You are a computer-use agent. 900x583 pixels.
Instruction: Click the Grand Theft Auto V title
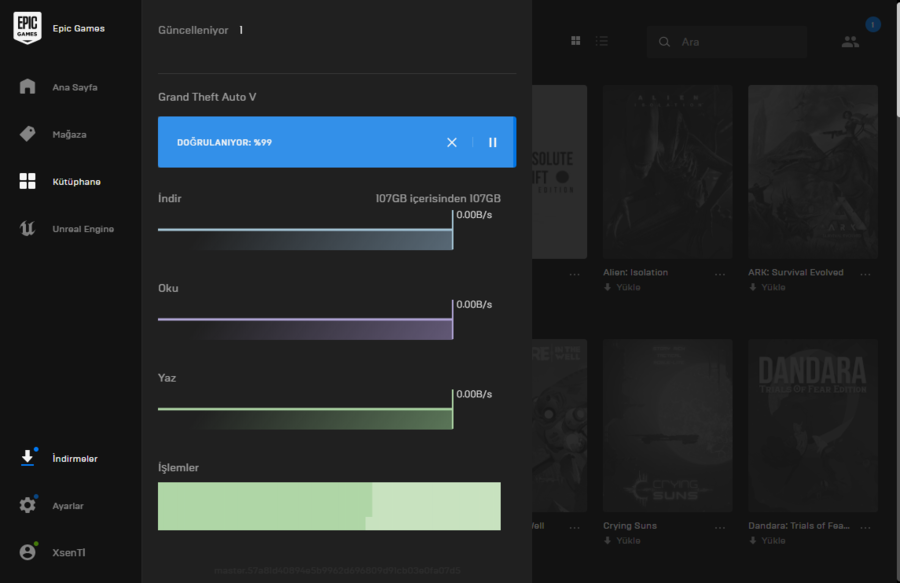(x=207, y=97)
